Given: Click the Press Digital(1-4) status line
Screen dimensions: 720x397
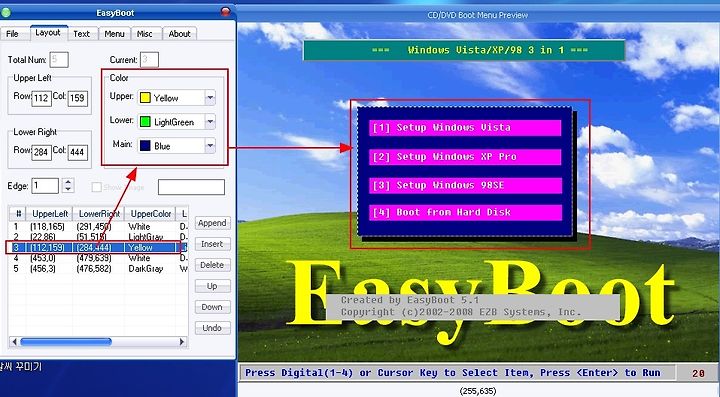Looking at the screenshot, I should (x=453, y=373).
